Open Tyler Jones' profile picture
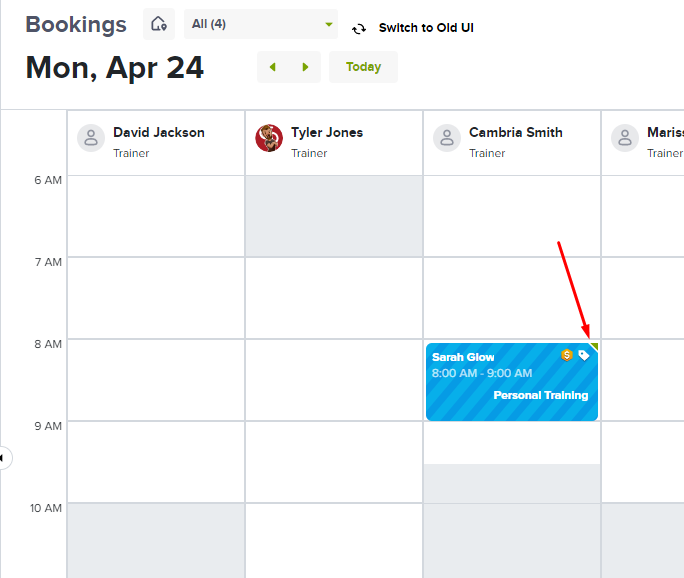684x578 pixels. tap(269, 138)
